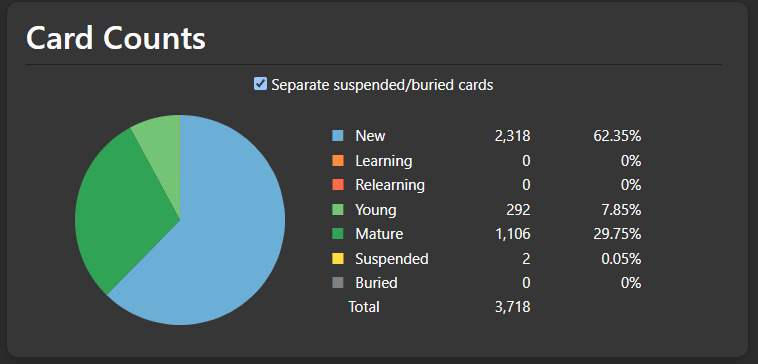Click the Mature count 1,106
The width and height of the screenshot is (758, 364).
(512, 234)
